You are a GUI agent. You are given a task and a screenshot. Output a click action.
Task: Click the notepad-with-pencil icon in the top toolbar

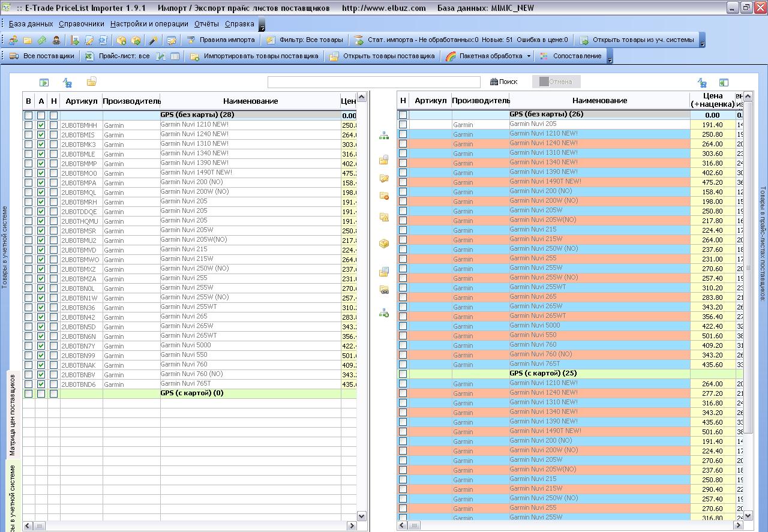89,40
